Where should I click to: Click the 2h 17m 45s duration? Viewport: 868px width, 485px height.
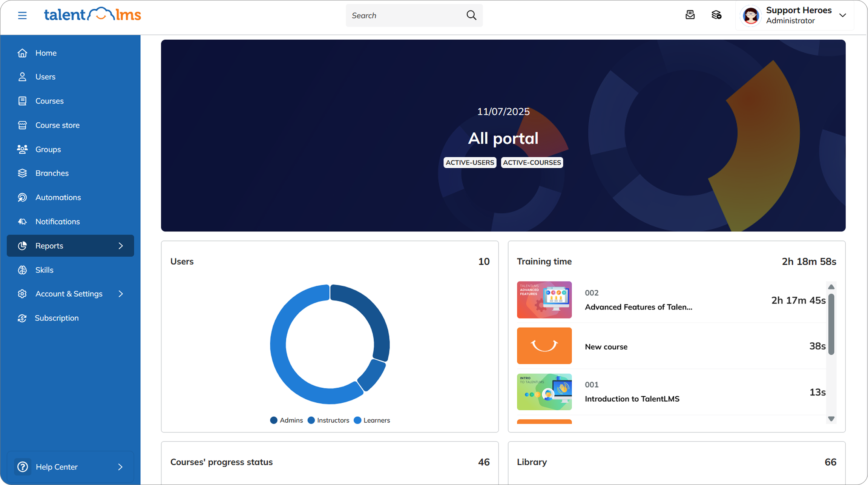click(798, 300)
